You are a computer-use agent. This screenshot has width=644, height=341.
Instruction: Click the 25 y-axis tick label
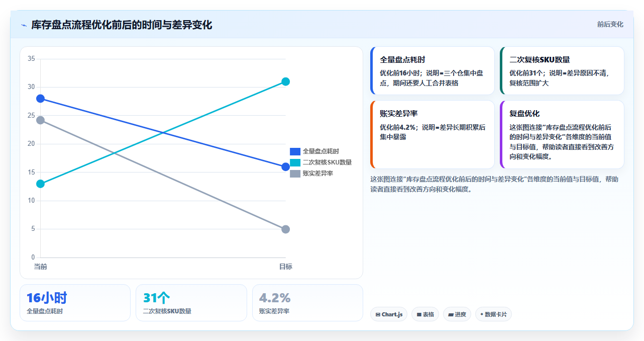(x=31, y=116)
